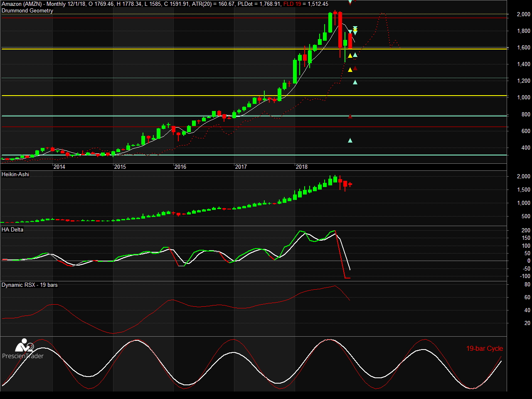Click 400 on the main price axis
Viewport: 532px width, 399px height.
click(x=526, y=148)
